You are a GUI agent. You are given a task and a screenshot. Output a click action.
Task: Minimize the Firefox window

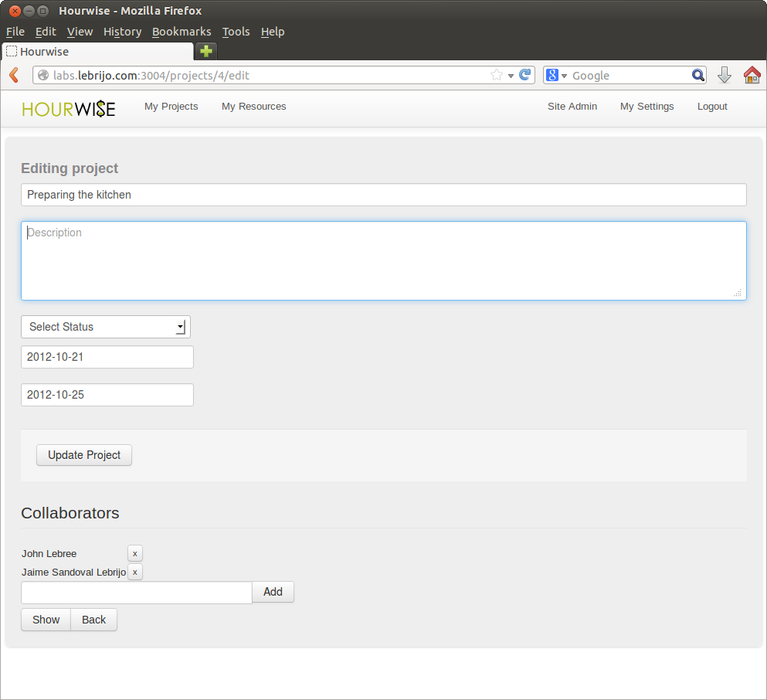[x=29, y=11]
